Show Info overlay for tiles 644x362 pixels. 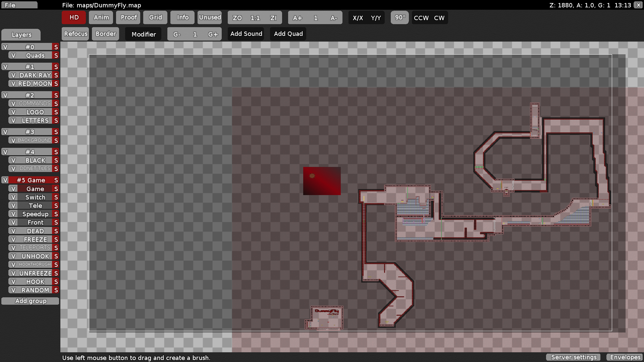[182, 17]
